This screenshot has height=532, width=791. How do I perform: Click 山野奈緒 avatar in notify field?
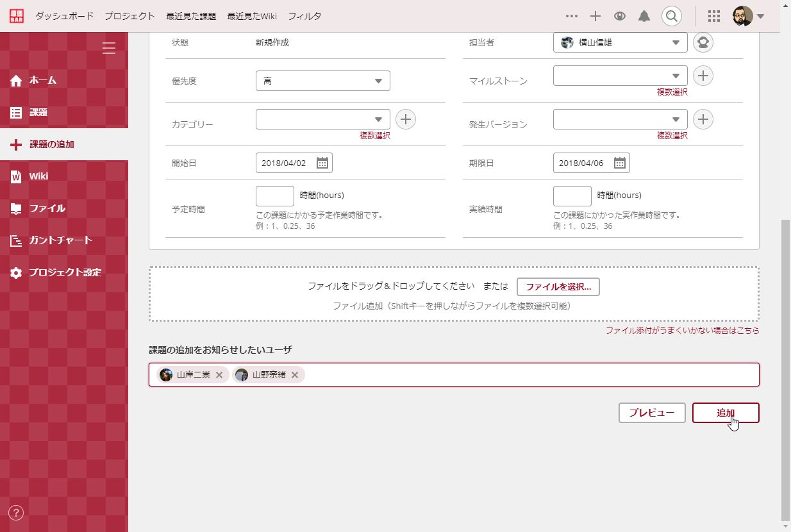point(242,375)
